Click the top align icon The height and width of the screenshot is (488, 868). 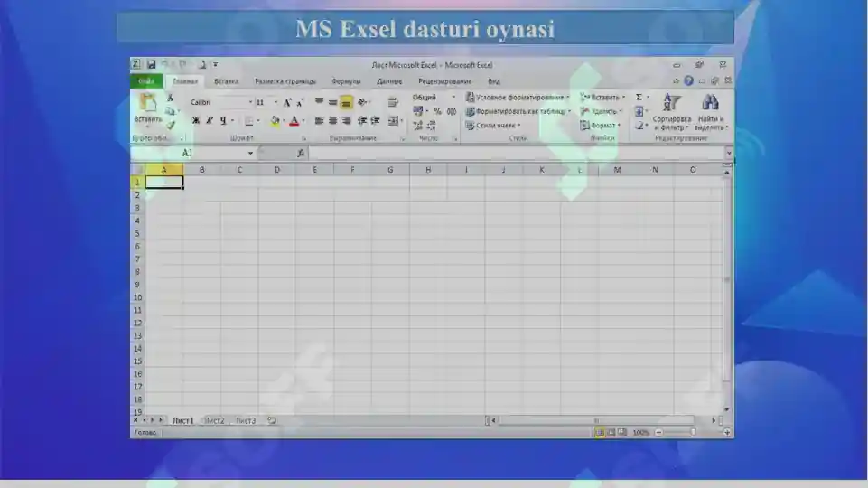(x=319, y=102)
